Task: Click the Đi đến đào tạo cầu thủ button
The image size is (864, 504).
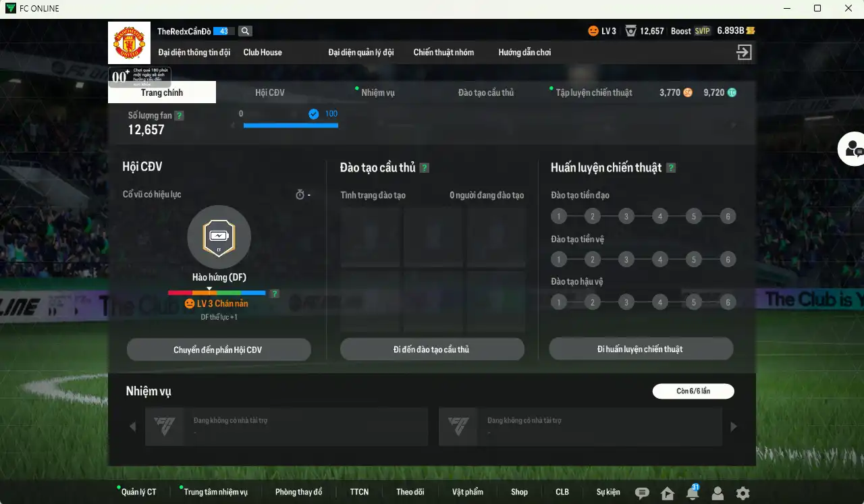Action: (x=432, y=349)
